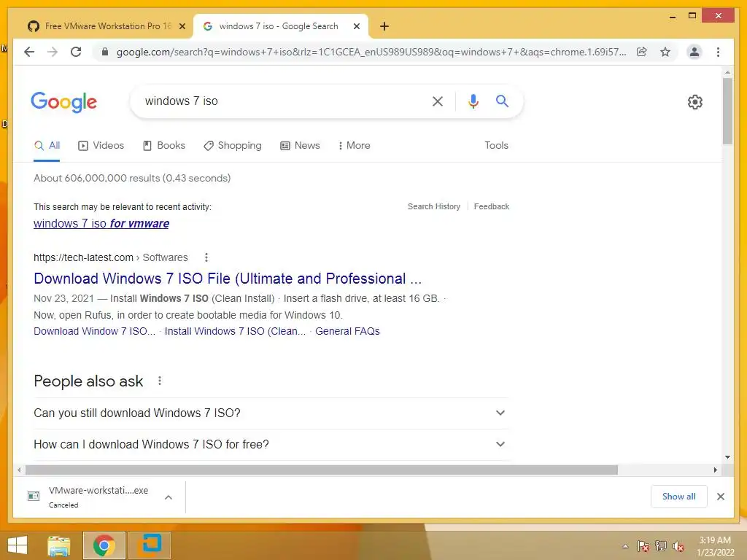
Task: Open search Tools
Action: (496, 145)
